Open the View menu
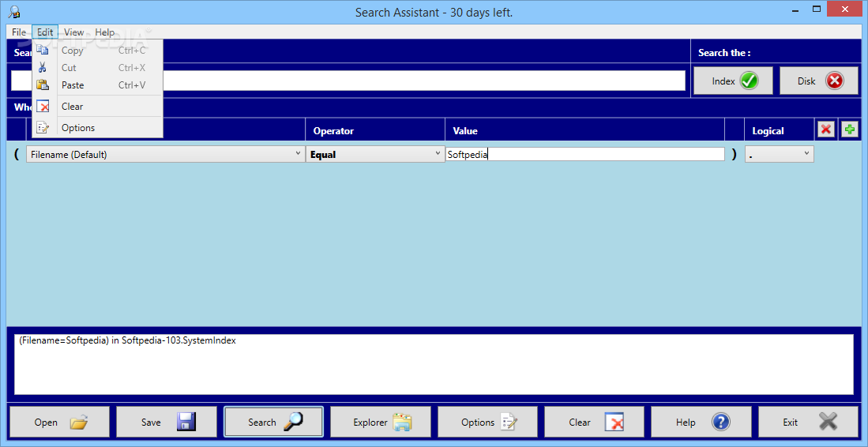 (x=73, y=32)
